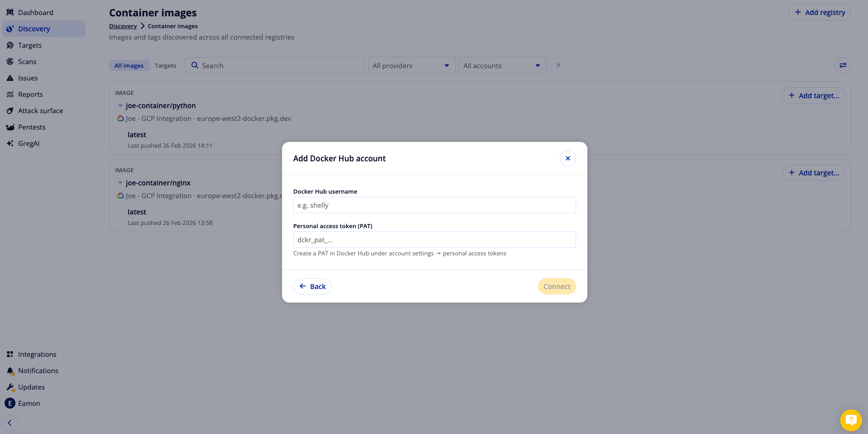Click the filter settings icon top right

click(843, 65)
